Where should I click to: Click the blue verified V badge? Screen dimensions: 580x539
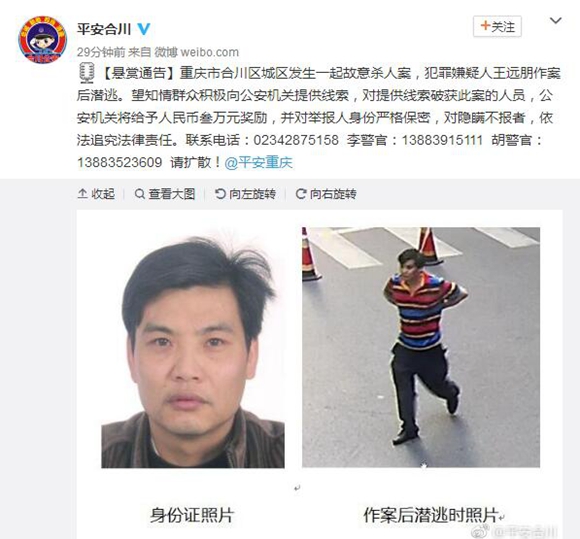(x=144, y=29)
